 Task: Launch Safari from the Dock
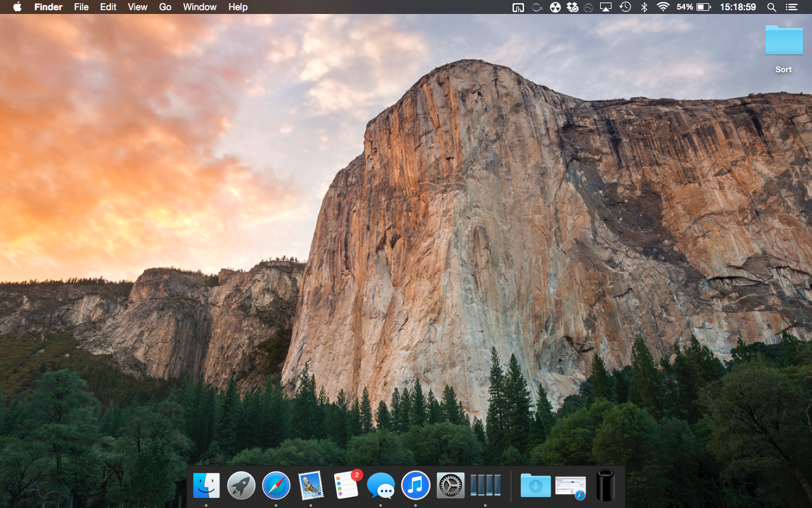276,486
